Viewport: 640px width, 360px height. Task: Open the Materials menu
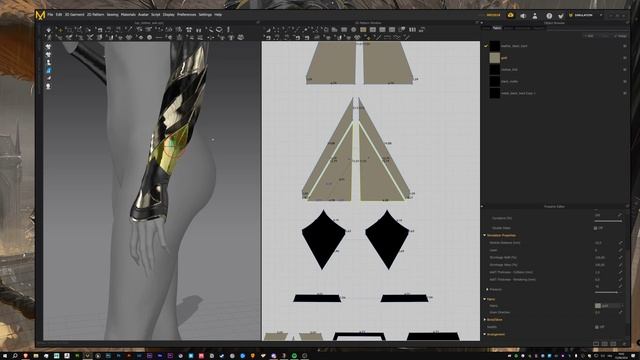point(128,15)
